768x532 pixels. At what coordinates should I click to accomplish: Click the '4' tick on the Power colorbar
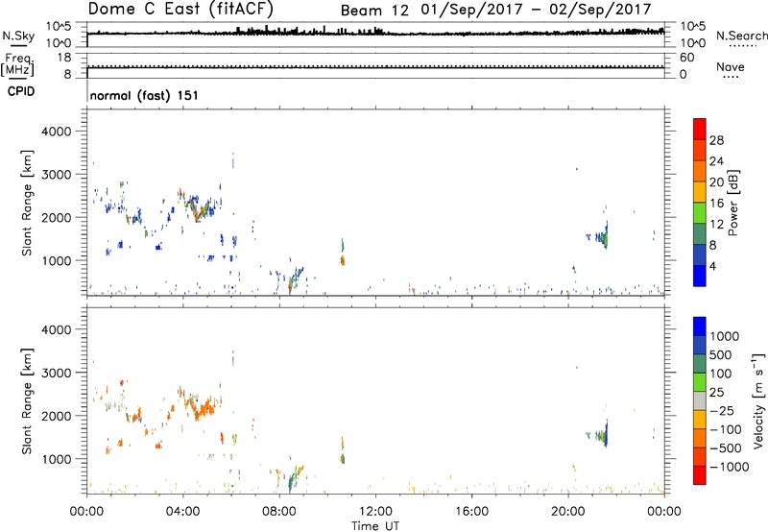coord(712,266)
